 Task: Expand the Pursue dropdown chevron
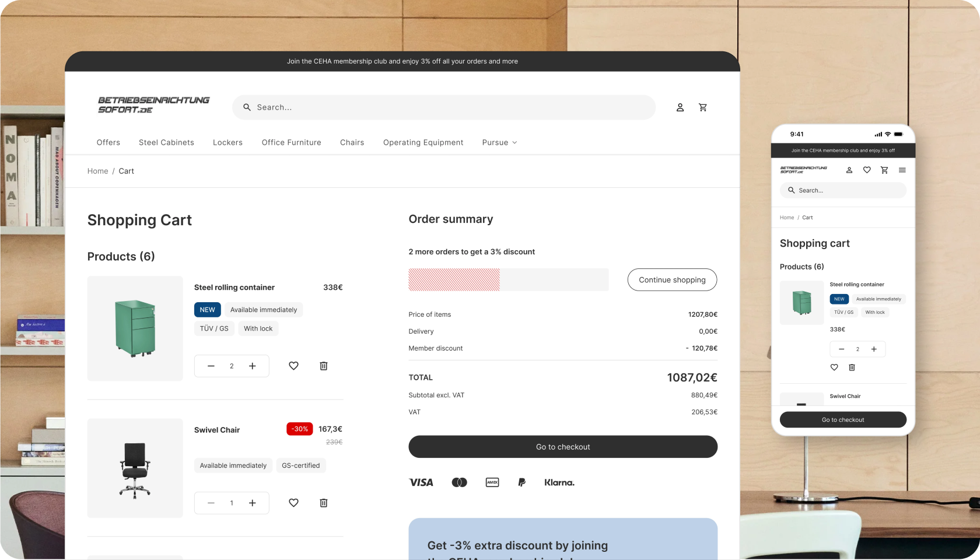click(x=514, y=142)
